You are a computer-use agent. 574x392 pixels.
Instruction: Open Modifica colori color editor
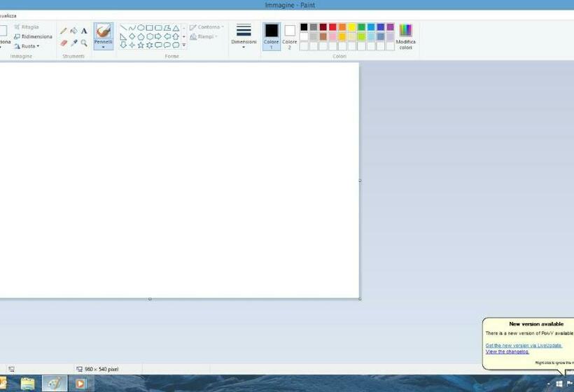pyautogui.click(x=405, y=36)
